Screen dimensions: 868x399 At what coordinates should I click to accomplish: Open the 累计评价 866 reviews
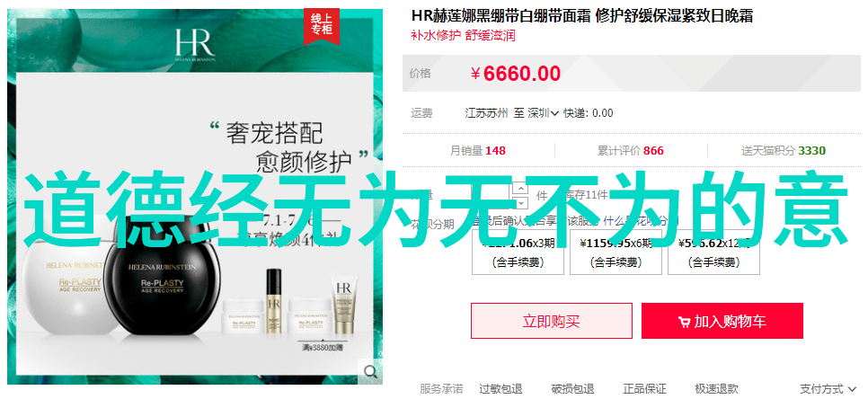pos(631,151)
